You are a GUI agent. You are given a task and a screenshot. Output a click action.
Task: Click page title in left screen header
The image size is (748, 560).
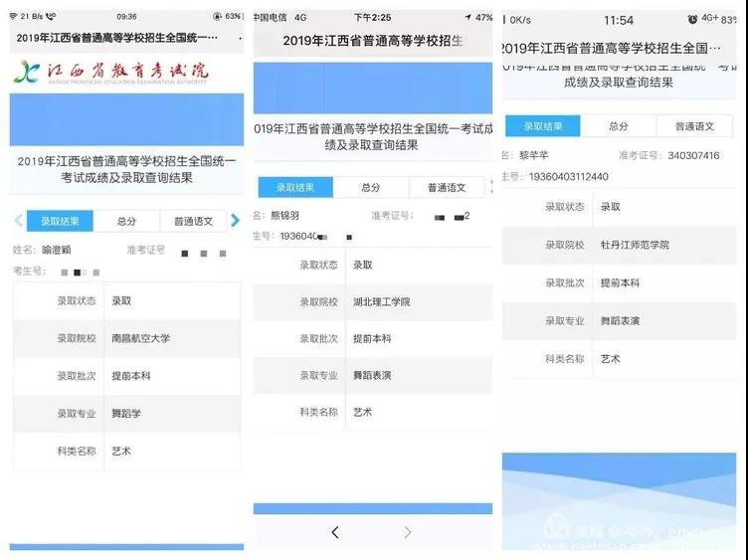[117, 38]
